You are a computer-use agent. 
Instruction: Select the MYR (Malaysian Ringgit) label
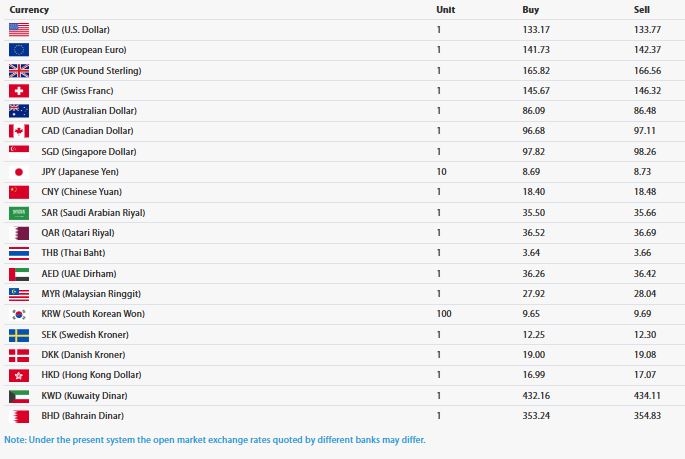coord(91,294)
